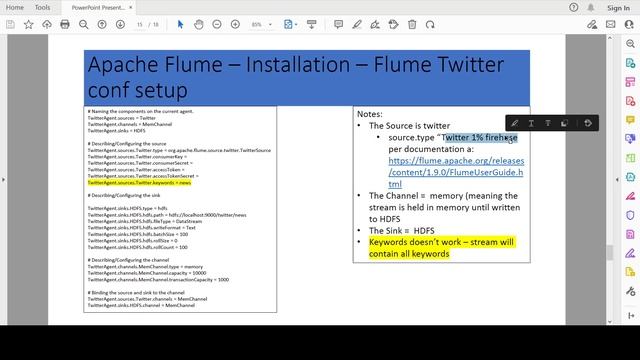Image resolution: width=640 pixels, height=360 pixels.
Task: Click the side panel collapse arrow icon
Action: (631, 315)
